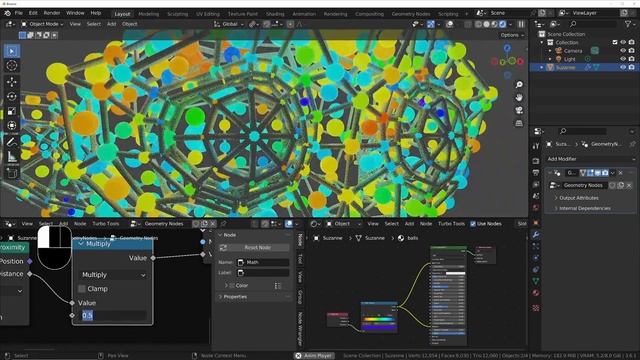
Task: Select the Measure tool
Action: pos(11,157)
